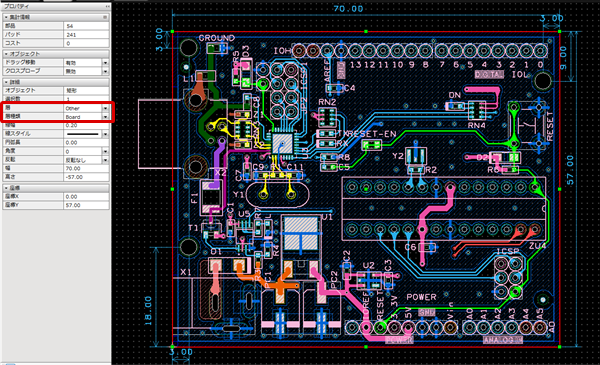
Task: Click the 座標Y field showing 57.00
Action: point(86,205)
